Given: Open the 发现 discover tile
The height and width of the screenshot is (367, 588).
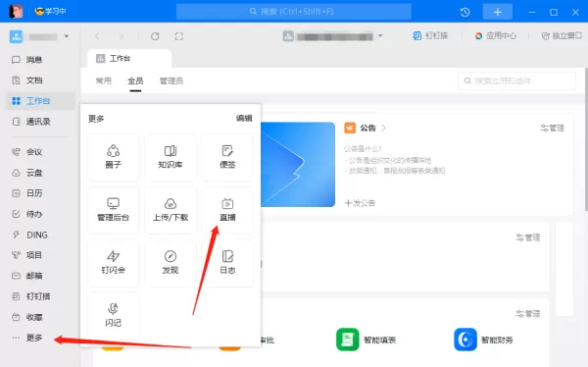Looking at the screenshot, I should tap(171, 263).
